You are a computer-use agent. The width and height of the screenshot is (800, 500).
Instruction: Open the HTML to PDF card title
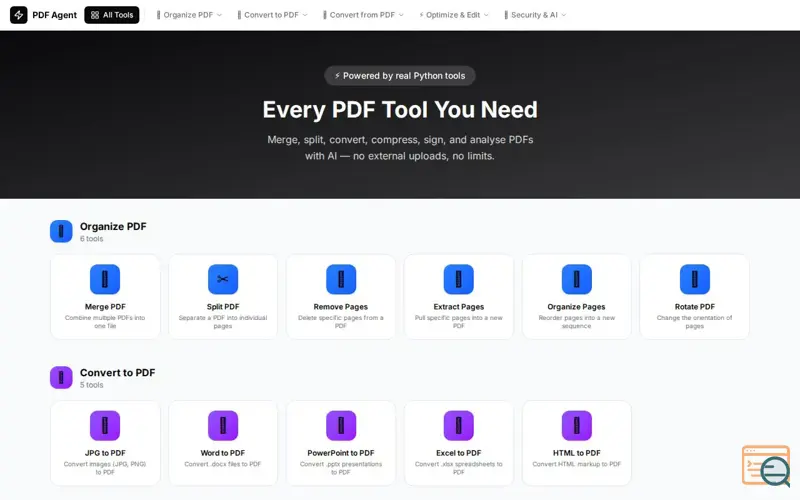point(577,453)
